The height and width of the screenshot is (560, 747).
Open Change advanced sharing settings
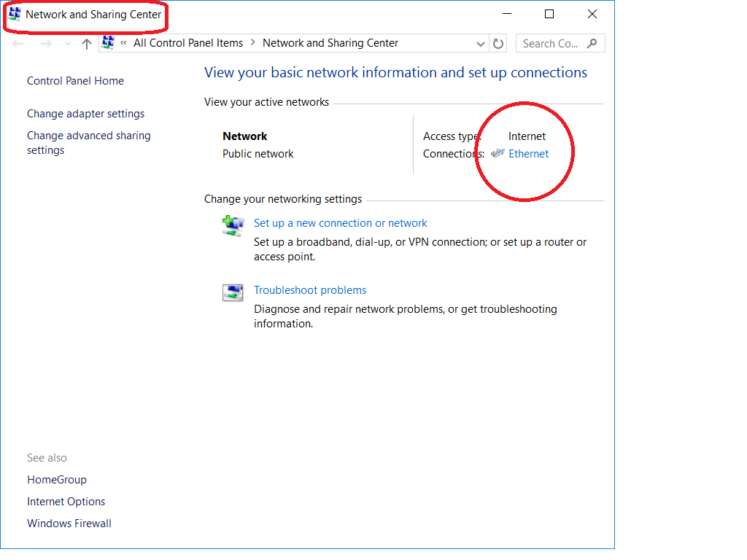[88, 143]
